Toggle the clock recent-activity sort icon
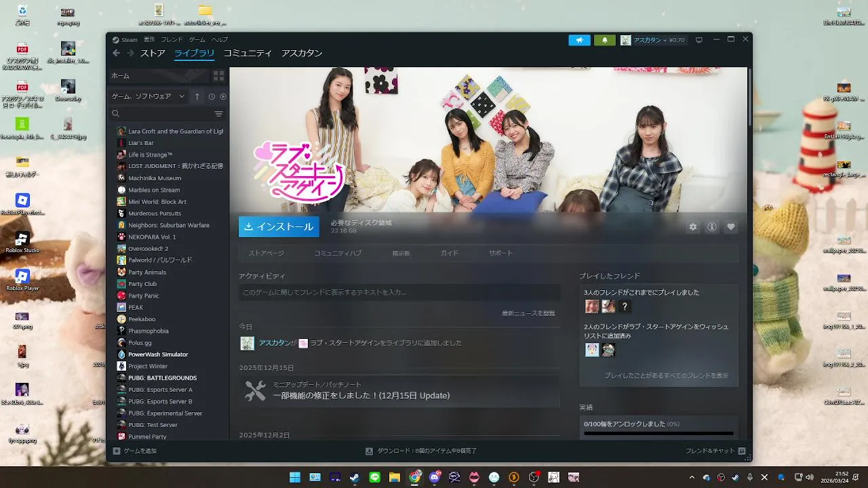This screenshot has width=868, height=488. click(212, 96)
